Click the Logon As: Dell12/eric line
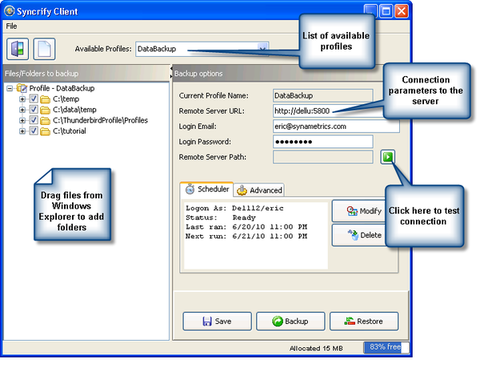Image resolution: width=480 pixels, height=368 pixels. coord(235,208)
